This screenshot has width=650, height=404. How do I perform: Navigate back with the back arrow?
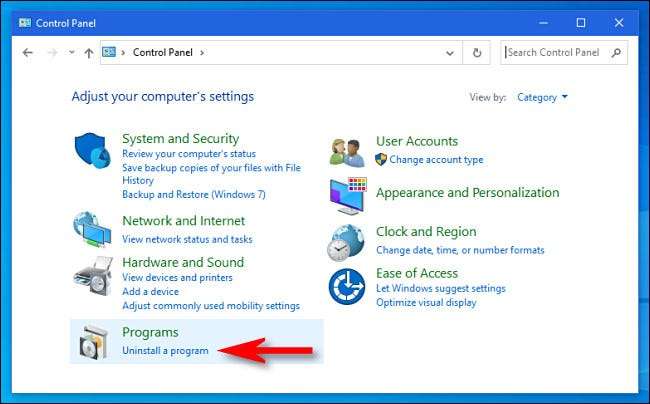coord(28,53)
